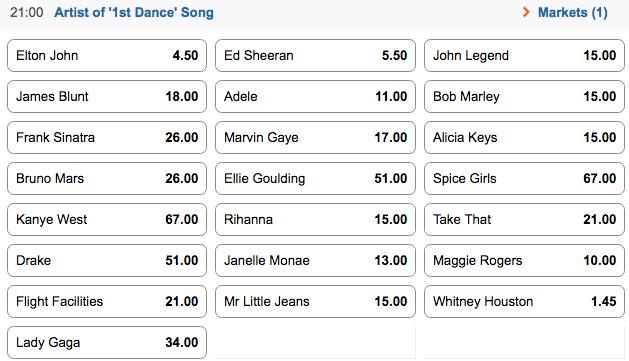
Task: Select Lady Gaga at 34.00
Action: (x=107, y=343)
